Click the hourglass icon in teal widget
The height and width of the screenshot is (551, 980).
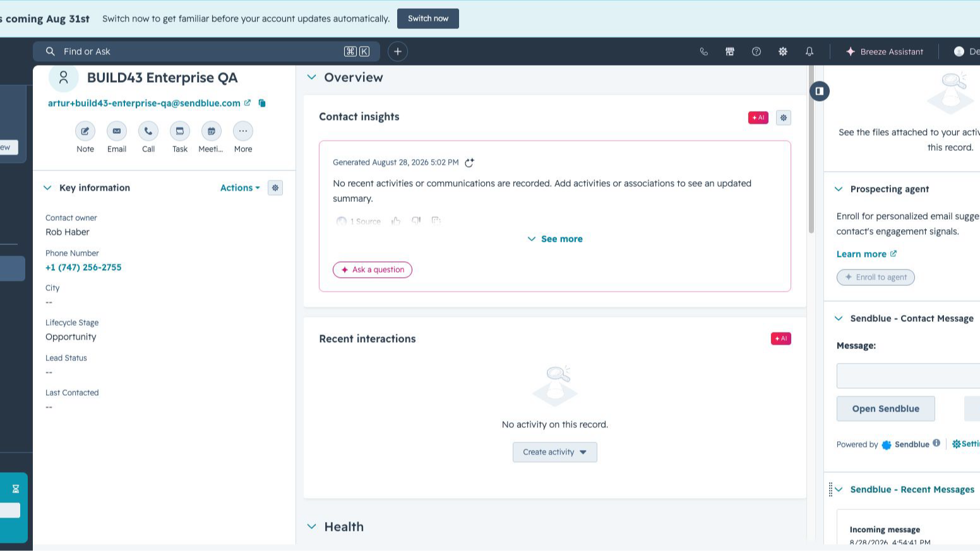[x=16, y=489]
